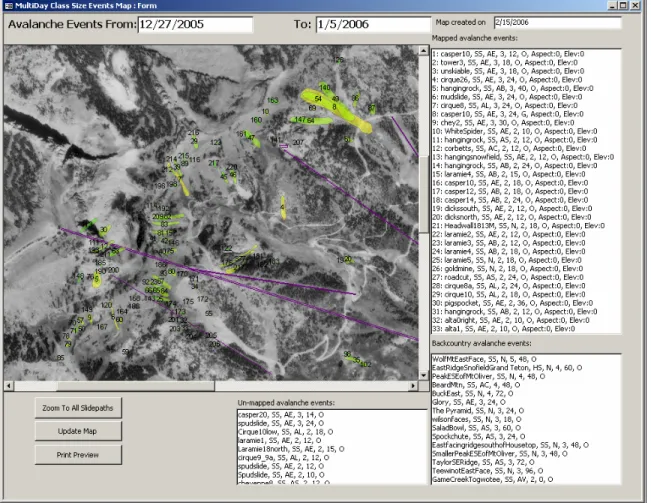This screenshot has height=503, width=651.
Task: Select mapped event 33: alta1
Action: coord(504,329)
